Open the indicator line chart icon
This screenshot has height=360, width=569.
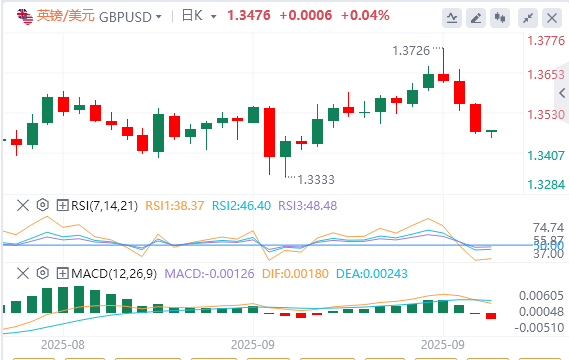[452, 18]
